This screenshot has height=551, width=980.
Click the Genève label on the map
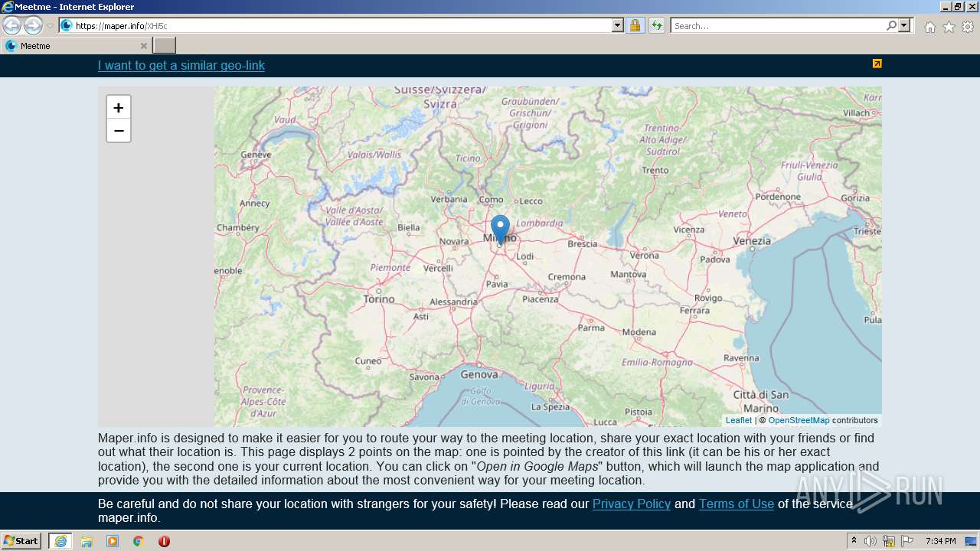[x=256, y=154]
